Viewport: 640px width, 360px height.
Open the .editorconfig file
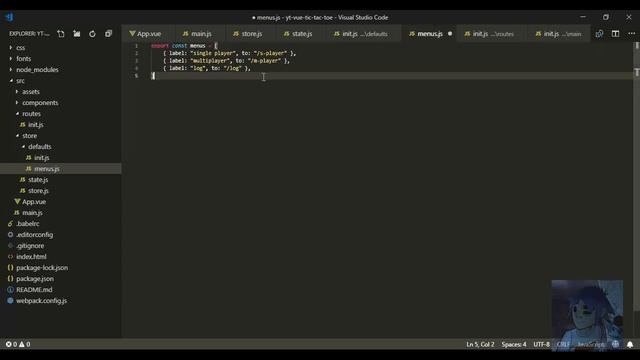34,235
